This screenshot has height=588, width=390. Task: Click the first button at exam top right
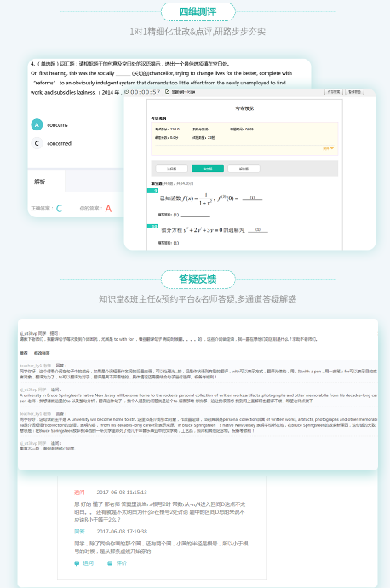click(x=334, y=92)
